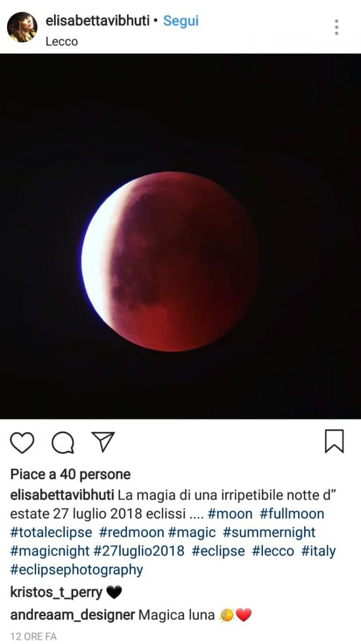Open comments with speech bubble icon

(63, 442)
